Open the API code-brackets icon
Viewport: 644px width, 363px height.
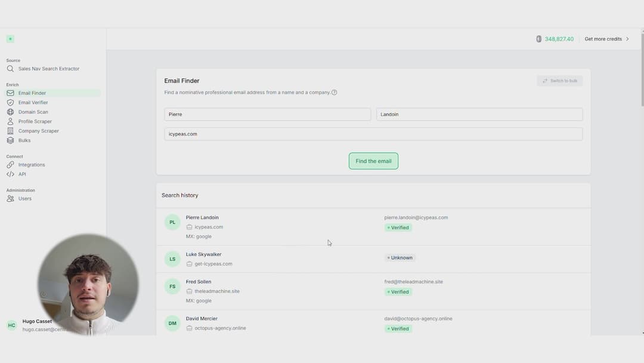point(10,174)
